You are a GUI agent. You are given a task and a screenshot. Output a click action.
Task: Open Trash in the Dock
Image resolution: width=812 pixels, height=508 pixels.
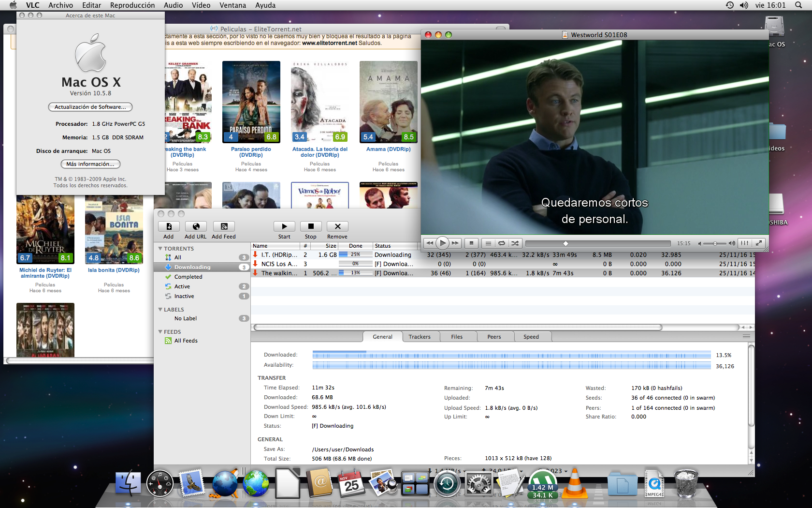click(686, 483)
